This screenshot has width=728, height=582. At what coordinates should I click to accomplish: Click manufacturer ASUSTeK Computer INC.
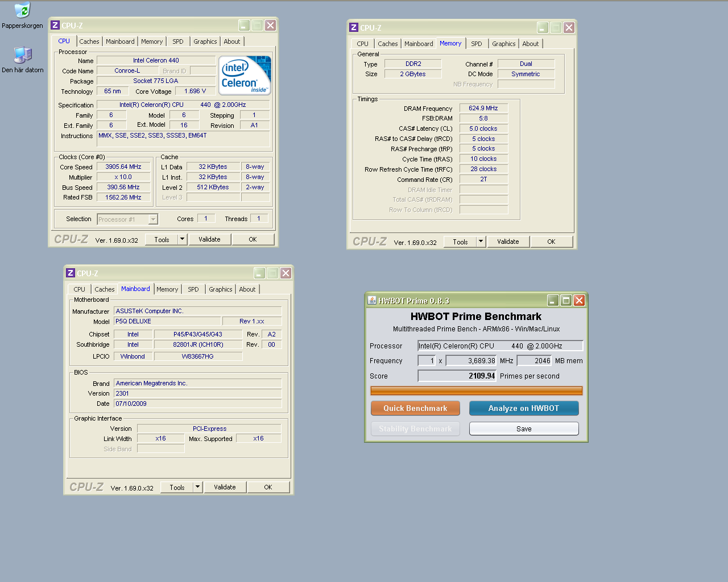click(x=198, y=311)
